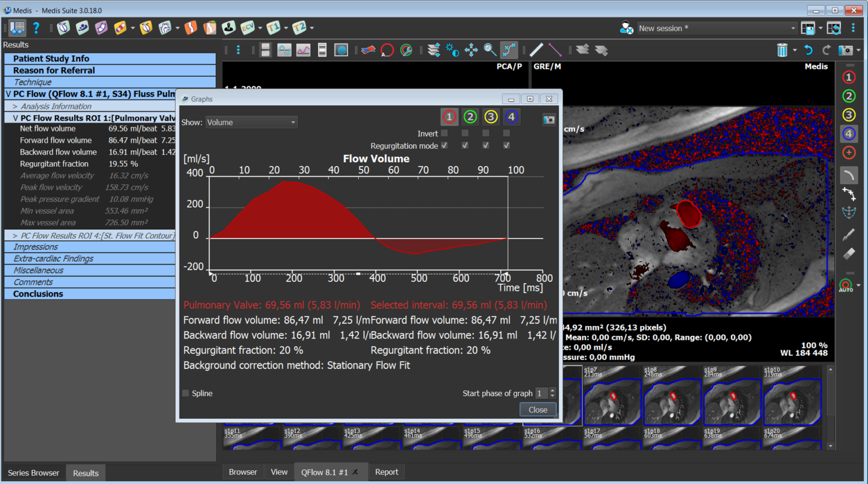Click the brightness/contrast window level tool
The width and height of the screenshot is (868, 484).
click(452, 50)
